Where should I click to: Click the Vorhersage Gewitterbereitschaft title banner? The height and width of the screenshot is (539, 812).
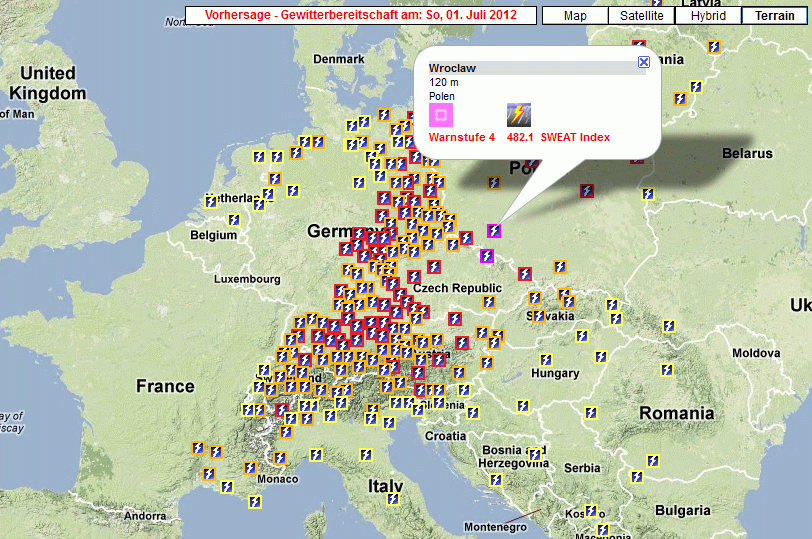coord(360,15)
